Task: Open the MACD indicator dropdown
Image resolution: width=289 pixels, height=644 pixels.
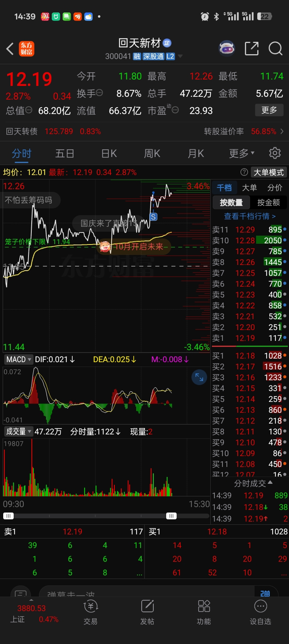Action: [x=18, y=359]
